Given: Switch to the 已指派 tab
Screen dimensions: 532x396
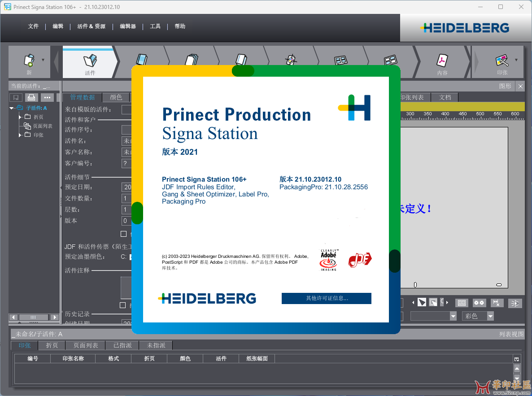Looking at the screenshot, I should click(x=122, y=345).
